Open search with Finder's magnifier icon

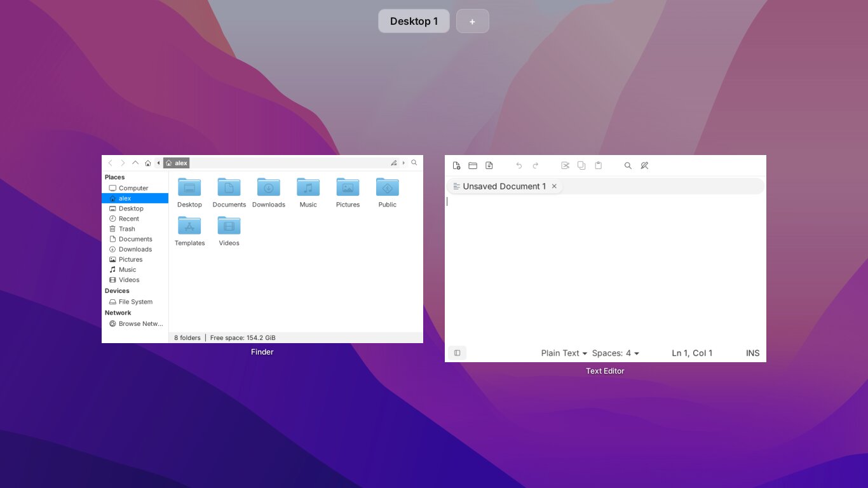pos(414,163)
